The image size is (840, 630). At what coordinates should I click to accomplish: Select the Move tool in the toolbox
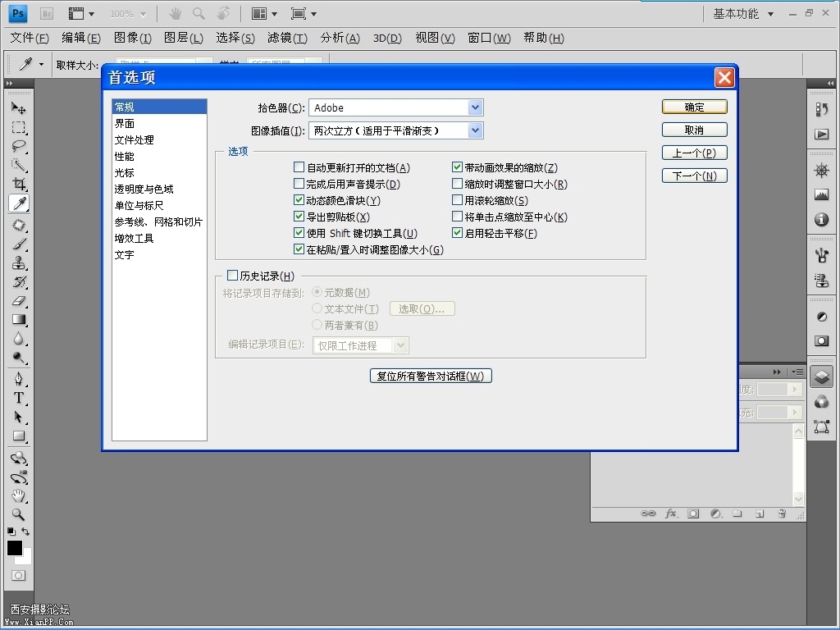[x=18, y=108]
